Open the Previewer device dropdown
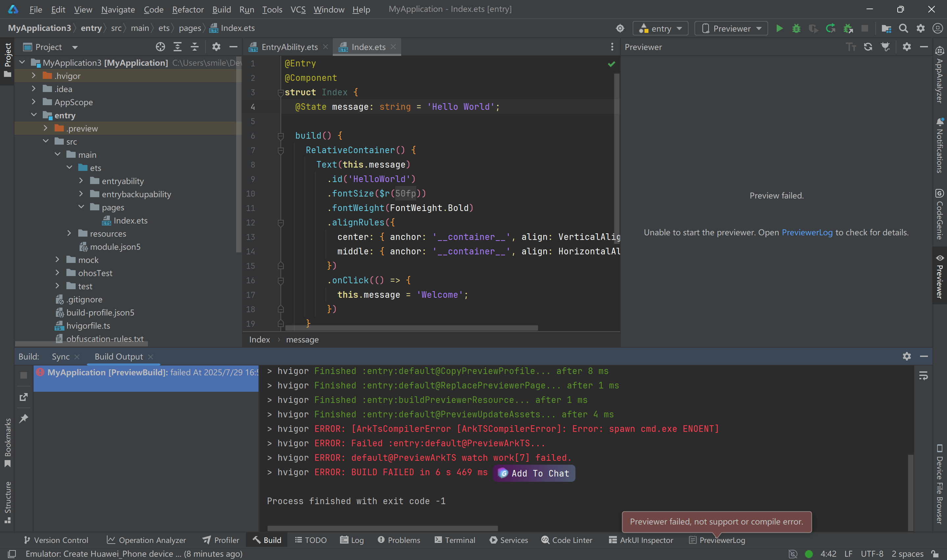The width and height of the screenshot is (947, 560). coord(731,28)
